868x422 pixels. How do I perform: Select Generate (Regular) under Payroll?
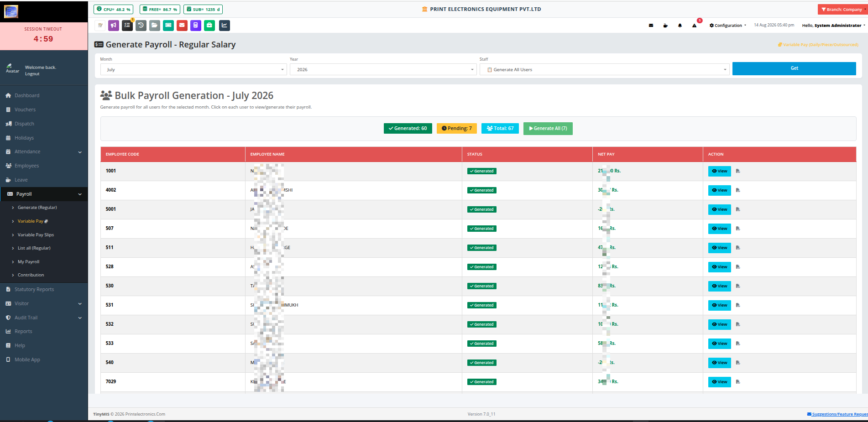click(x=37, y=208)
